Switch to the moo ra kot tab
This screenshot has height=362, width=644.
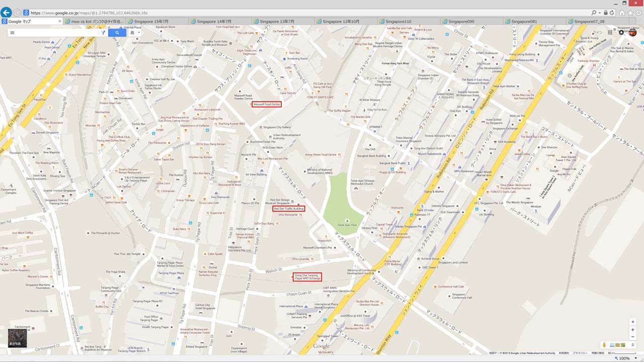[x=96, y=22]
